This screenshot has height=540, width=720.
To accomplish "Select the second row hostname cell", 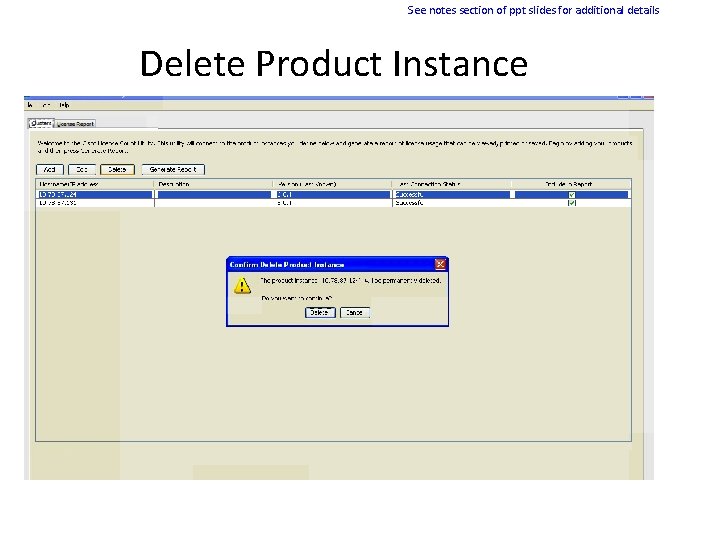I will click(95, 202).
